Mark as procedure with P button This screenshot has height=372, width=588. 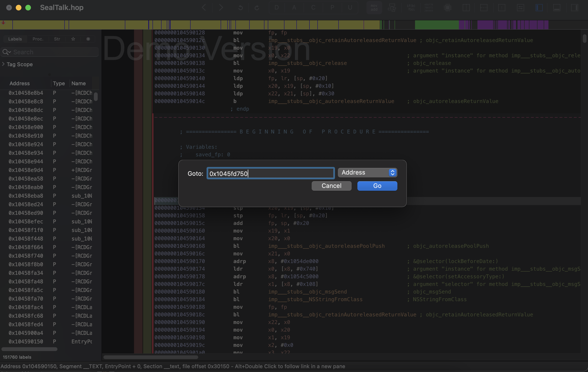tap(332, 8)
